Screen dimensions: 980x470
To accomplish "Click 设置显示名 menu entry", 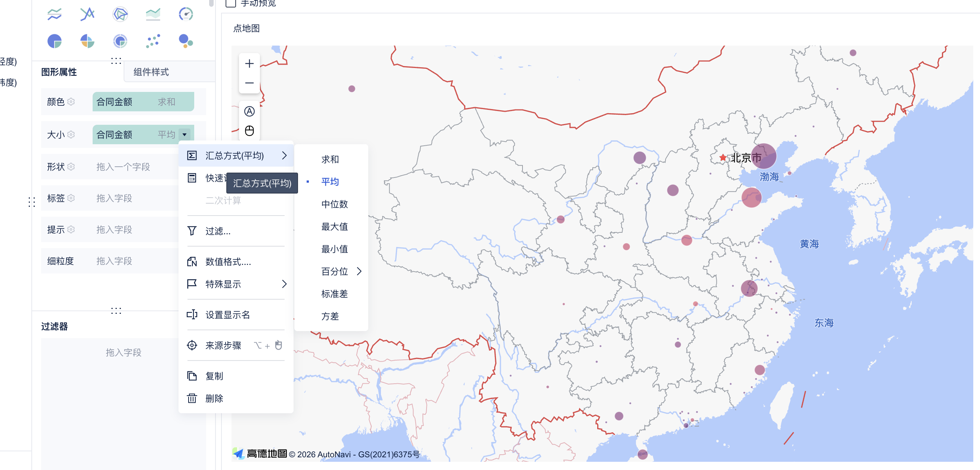I will tap(227, 315).
